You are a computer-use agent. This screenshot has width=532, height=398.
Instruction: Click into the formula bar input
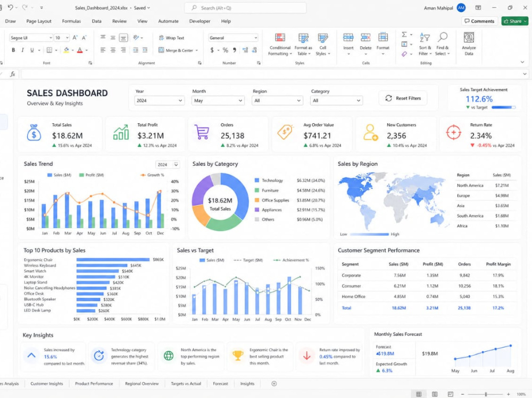pyautogui.click(x=271, y=74)
